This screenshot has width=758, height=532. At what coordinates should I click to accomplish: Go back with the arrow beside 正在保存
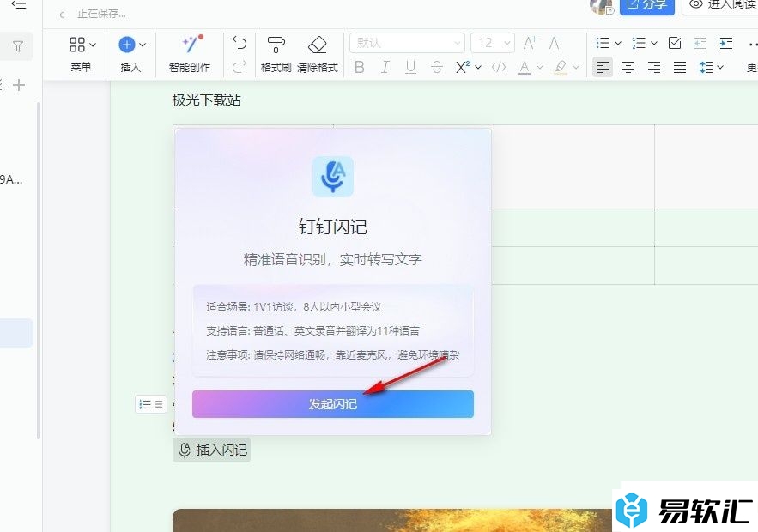click(x=62, y=15)
